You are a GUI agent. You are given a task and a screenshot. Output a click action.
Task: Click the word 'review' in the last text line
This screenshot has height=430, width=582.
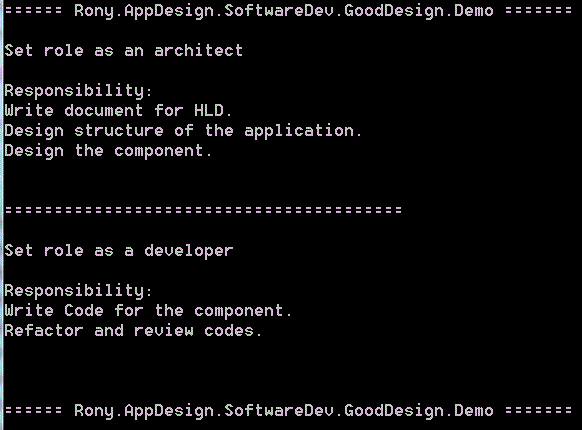coord(164,330)
